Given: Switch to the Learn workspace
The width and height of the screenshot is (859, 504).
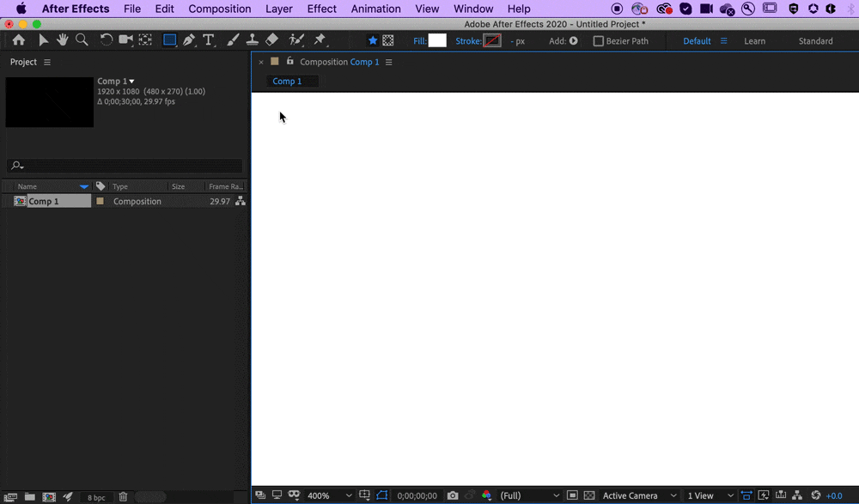Looking at the screenshot, I should click(754, 41).
